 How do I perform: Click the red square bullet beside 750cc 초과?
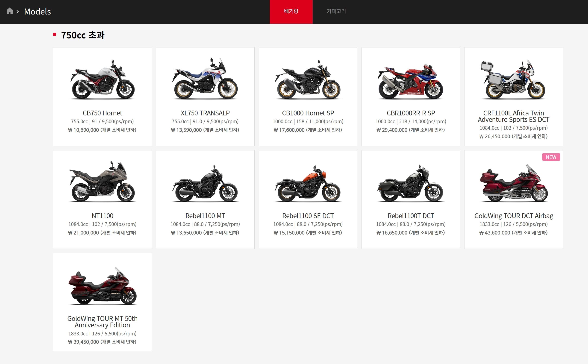coord(55,35)
